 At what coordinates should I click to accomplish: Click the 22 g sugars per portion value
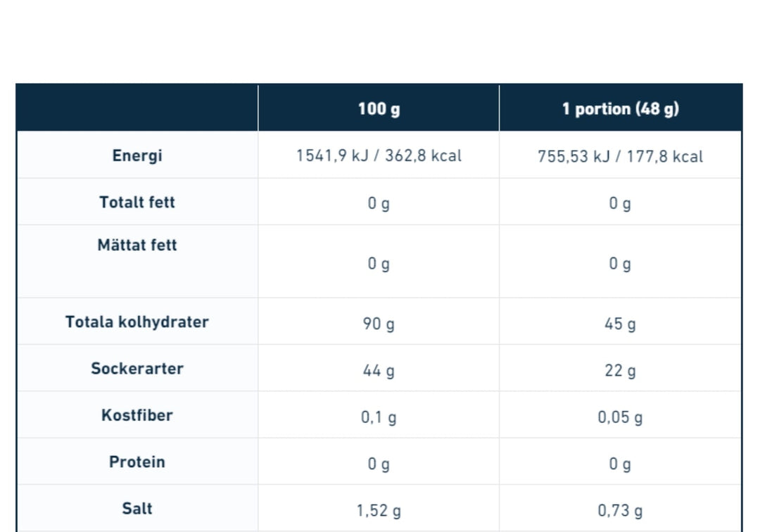(620, 370)
